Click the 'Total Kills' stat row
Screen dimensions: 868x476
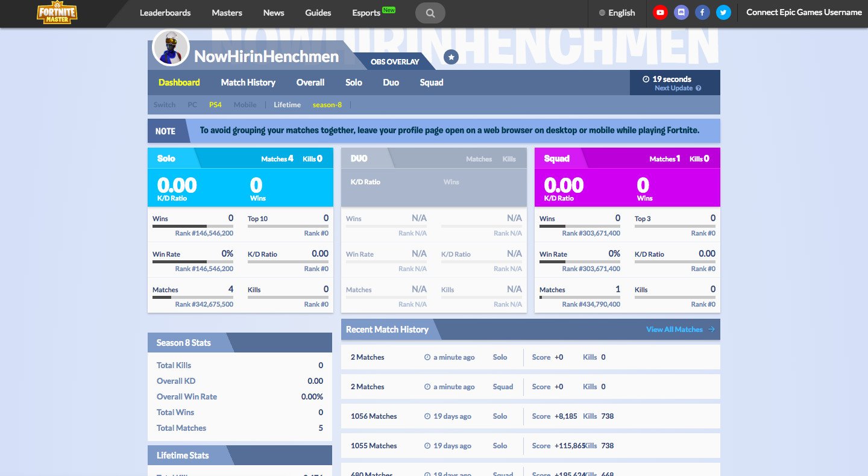click(x=240, y=365)
